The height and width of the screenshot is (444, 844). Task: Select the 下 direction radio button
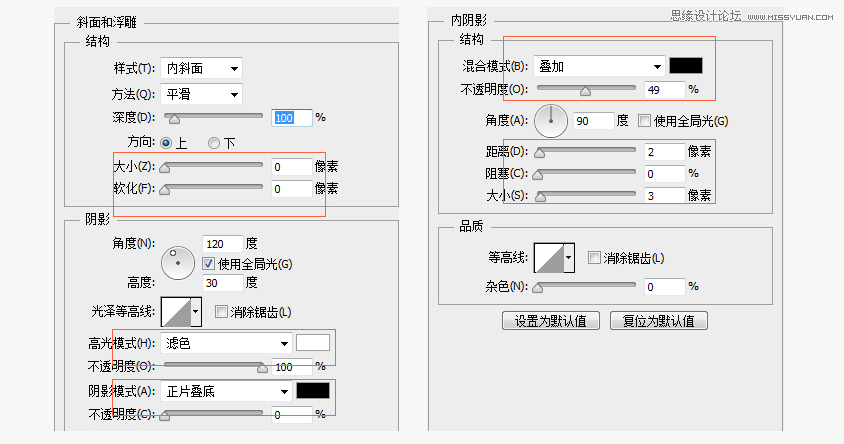(214, 143)
